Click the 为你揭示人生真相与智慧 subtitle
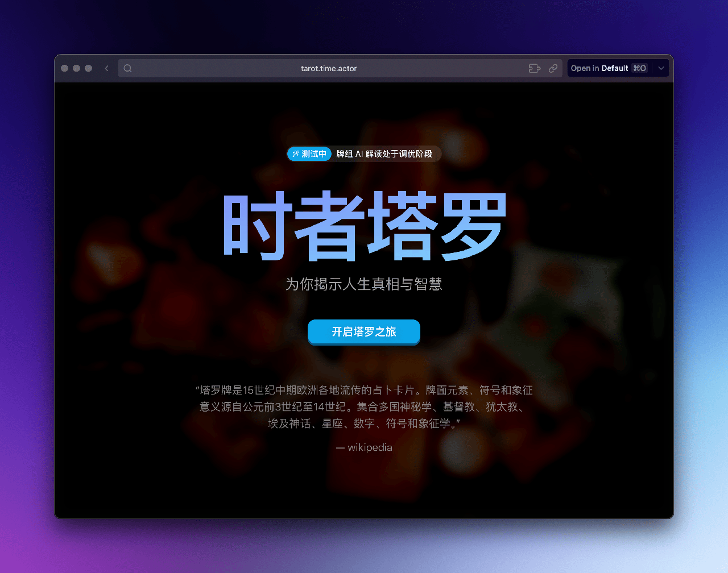This screenshot has height=573, width=728. [364, 284]
